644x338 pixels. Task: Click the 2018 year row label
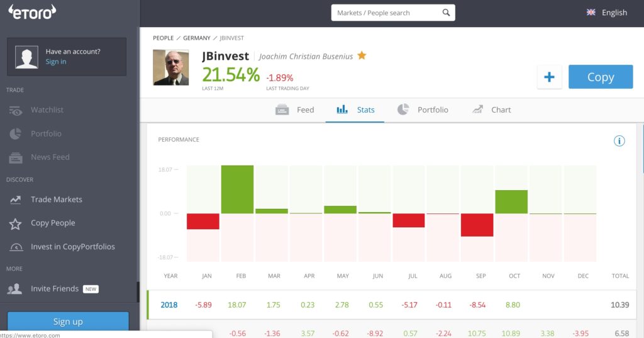pyautogui.click(x=169, y=305)
